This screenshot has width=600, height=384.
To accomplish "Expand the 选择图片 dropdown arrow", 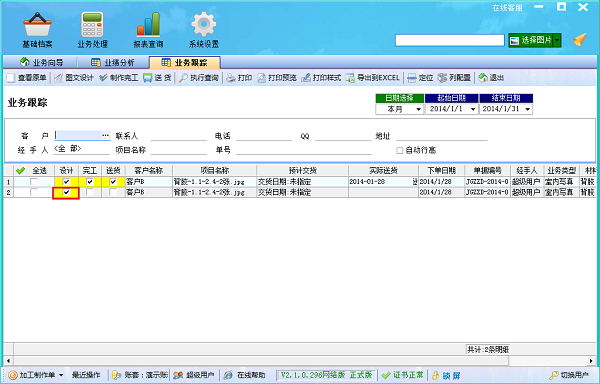I will (x=557, y=40).
